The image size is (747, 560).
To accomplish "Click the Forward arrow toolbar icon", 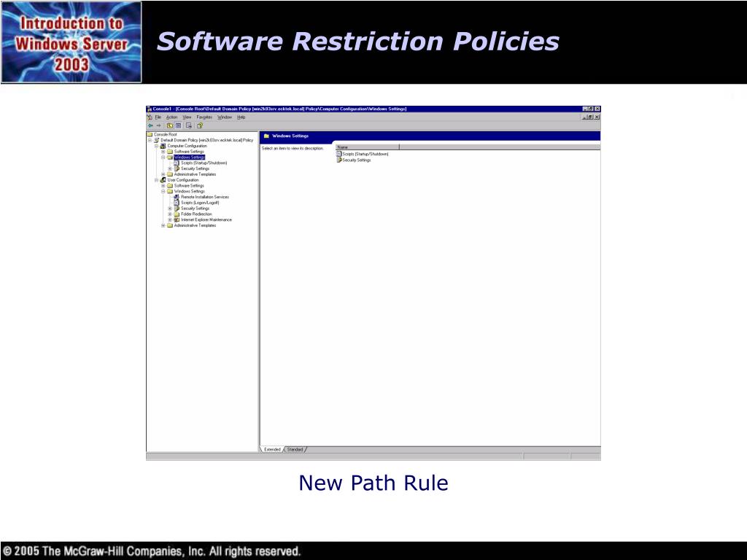I will [x=158, y=125].
